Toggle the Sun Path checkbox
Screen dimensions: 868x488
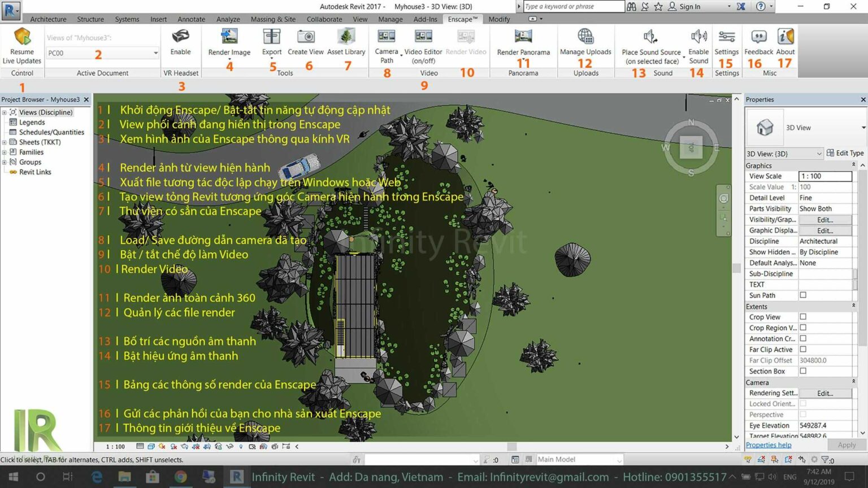[802, 295]
